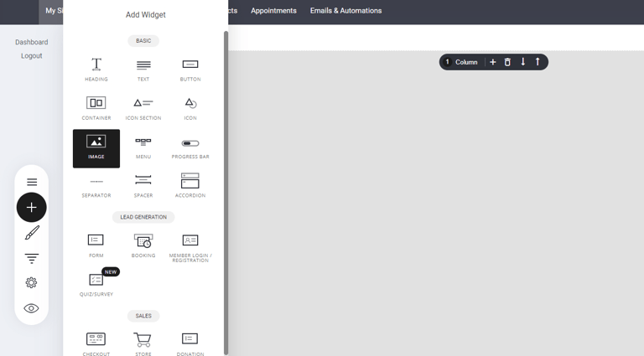Viewport: 644px width, 356px height.
Task: Select the Image widget
Action: click(96, 147)
